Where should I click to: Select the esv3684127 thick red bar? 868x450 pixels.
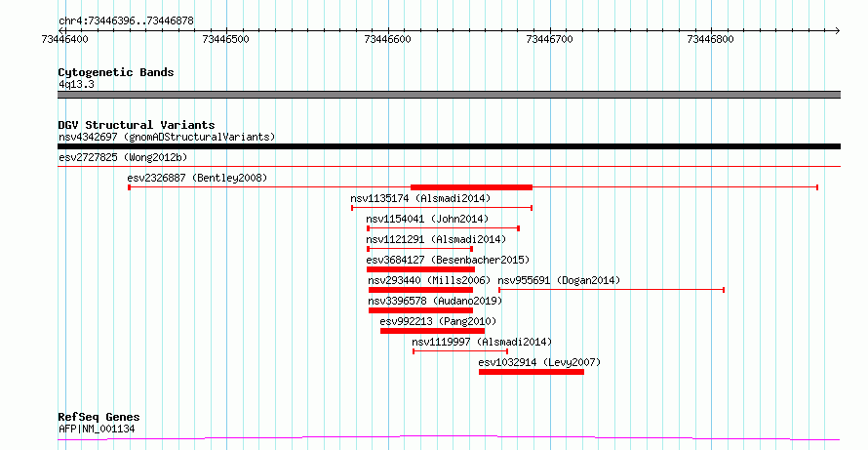(420, 269)
